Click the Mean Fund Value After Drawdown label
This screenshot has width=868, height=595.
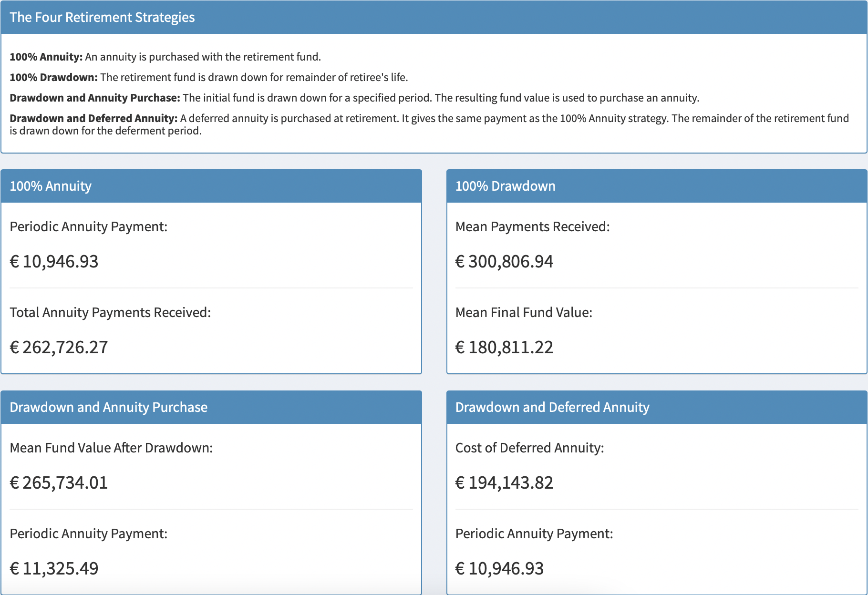[x=111, y=448]
